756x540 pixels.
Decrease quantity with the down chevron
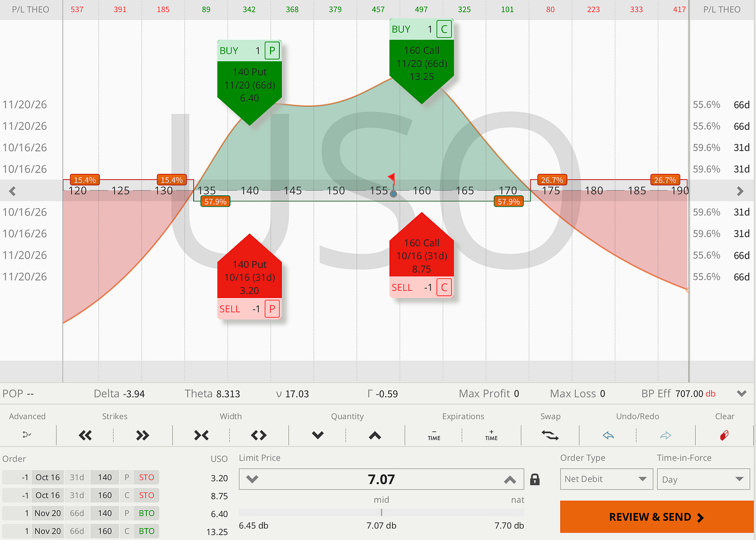[x=318, y=435]
